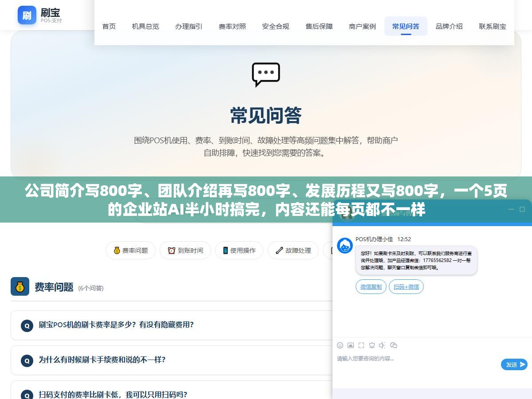Open the emoji picker in chat
The width and height of the screenshot is (532, 399).
pos(340,345)
